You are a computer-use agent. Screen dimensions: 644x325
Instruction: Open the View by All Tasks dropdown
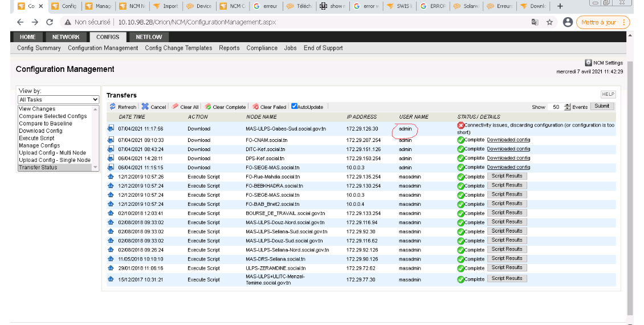click(59, 99)
